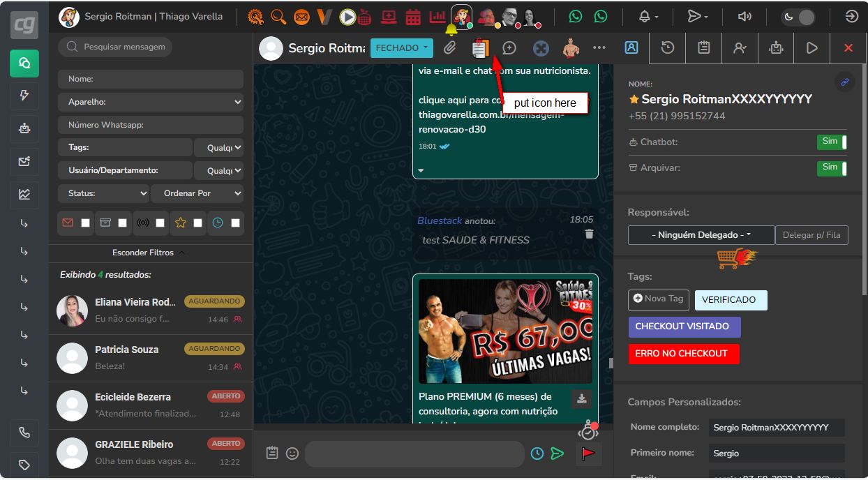The height and width of the screenshot is (480, 868).
Task: Open the Ordenar Por dropdown
Action: click(x=197, y=193)
